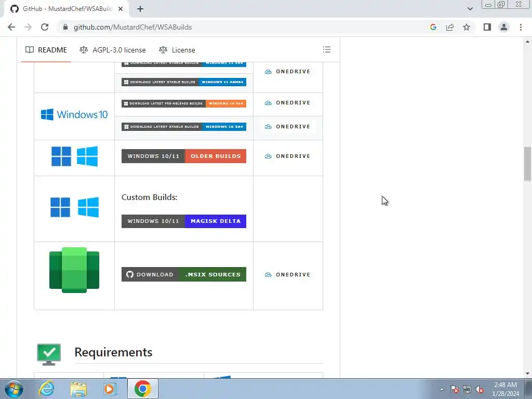Open Chrome three-dot menu
Screen dimensions: 532x399
(521, 27)
